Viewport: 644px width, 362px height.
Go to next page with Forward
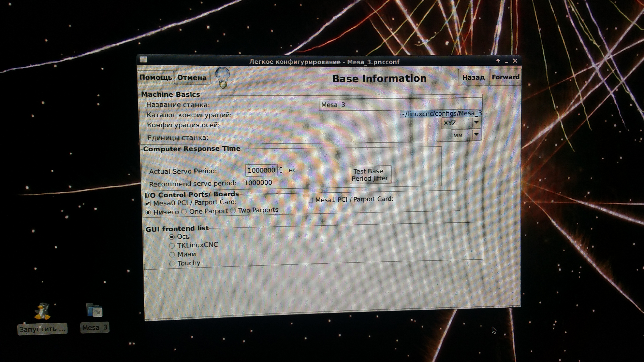505,77
